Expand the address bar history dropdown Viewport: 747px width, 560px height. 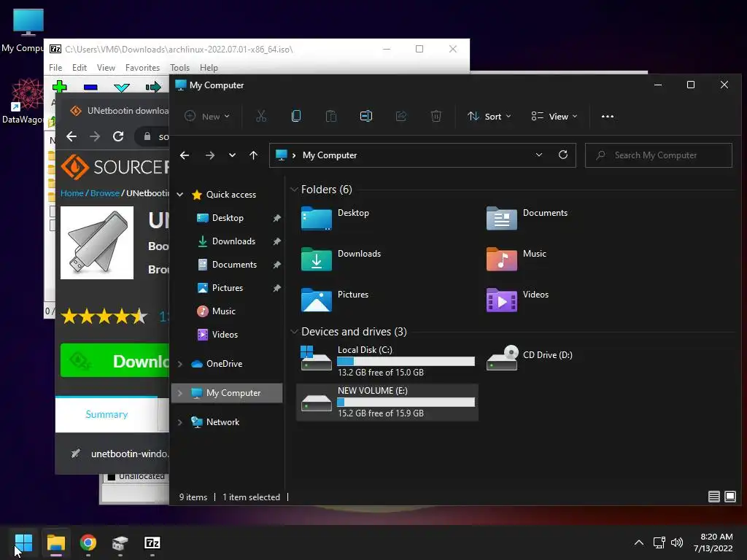[539, 155]
